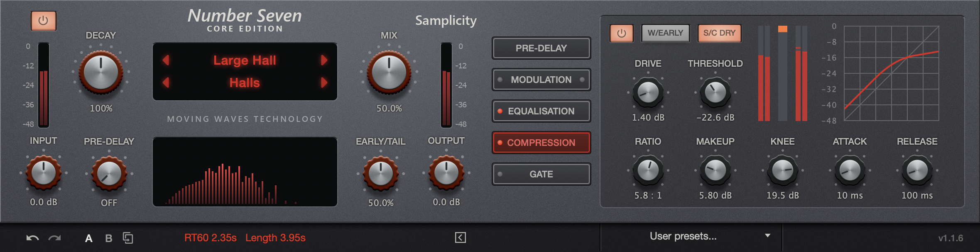
Task: Click the version number v1.1.6
Action: pyautogui.click(x=951, y=238)
